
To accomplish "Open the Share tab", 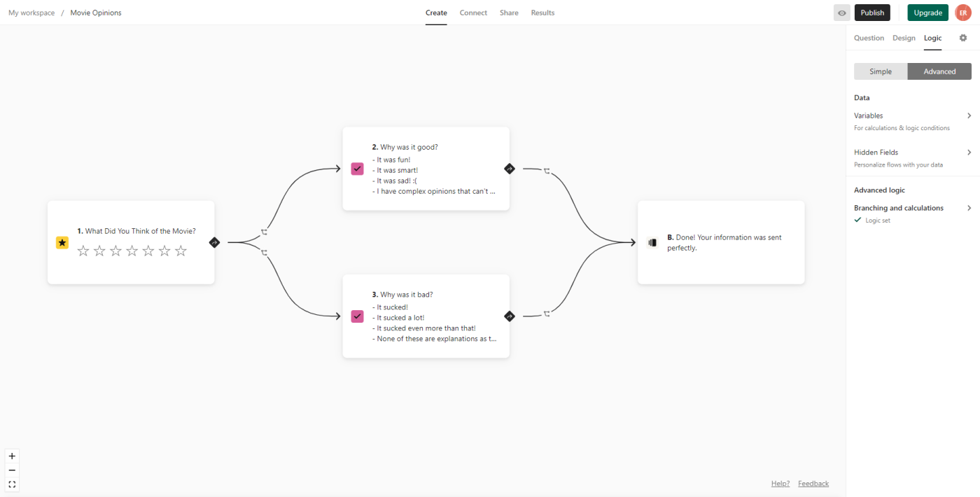I will [x=509, y=13].
